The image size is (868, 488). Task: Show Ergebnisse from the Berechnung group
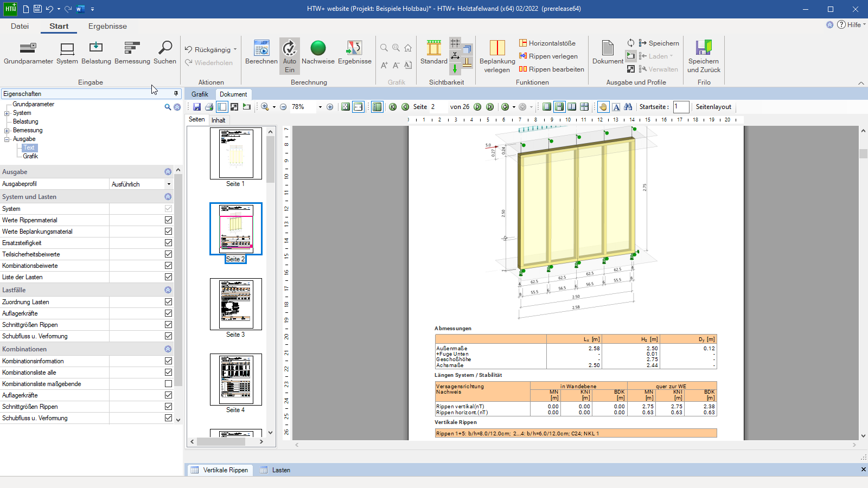coord(355,53)
